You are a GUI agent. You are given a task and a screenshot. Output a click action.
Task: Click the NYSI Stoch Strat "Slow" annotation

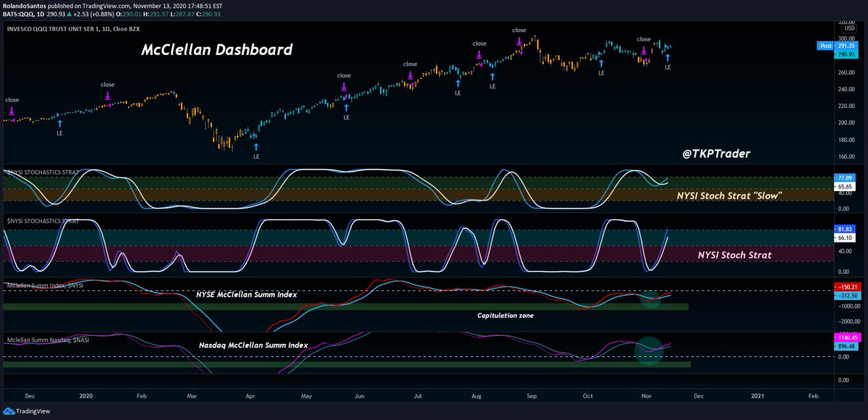(x=730, y=197)
